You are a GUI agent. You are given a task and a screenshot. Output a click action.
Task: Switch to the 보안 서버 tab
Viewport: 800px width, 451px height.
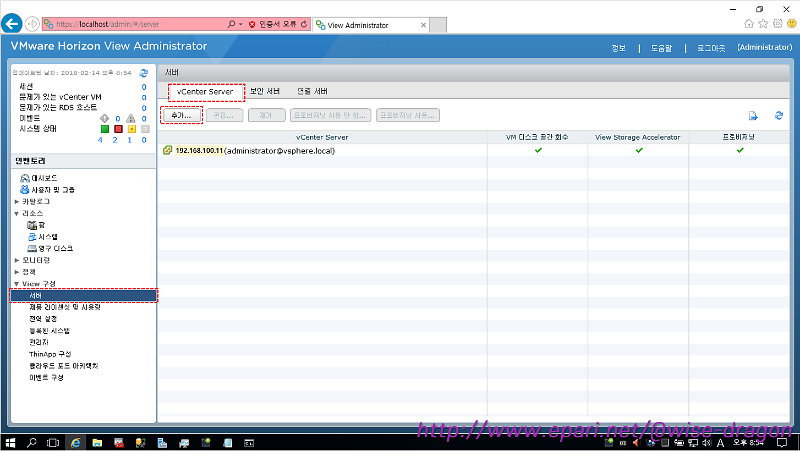tap(265, 91)
